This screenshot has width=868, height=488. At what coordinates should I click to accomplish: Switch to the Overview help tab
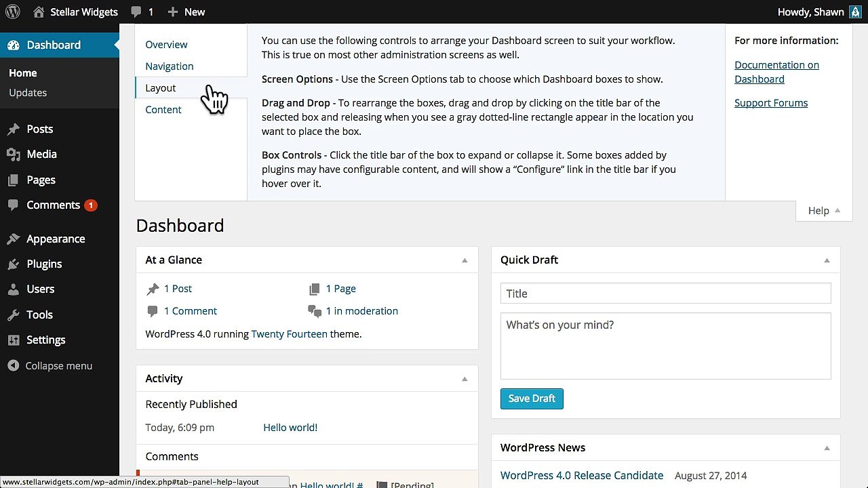tap(166, 45)
